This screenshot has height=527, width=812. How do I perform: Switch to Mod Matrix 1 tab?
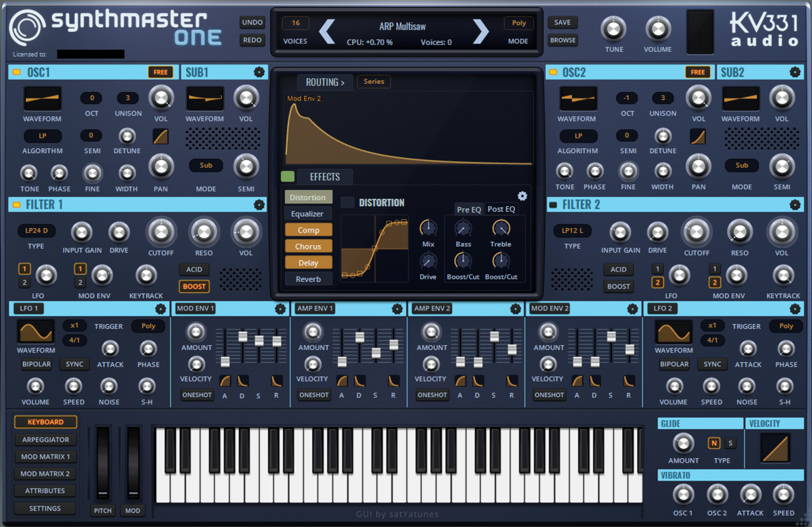pyautogui.click(x=46, y=457)
